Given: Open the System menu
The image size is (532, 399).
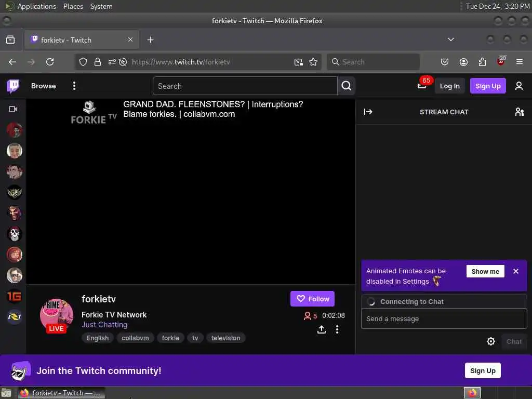Looking at the screenshot, I should point(101,6).
